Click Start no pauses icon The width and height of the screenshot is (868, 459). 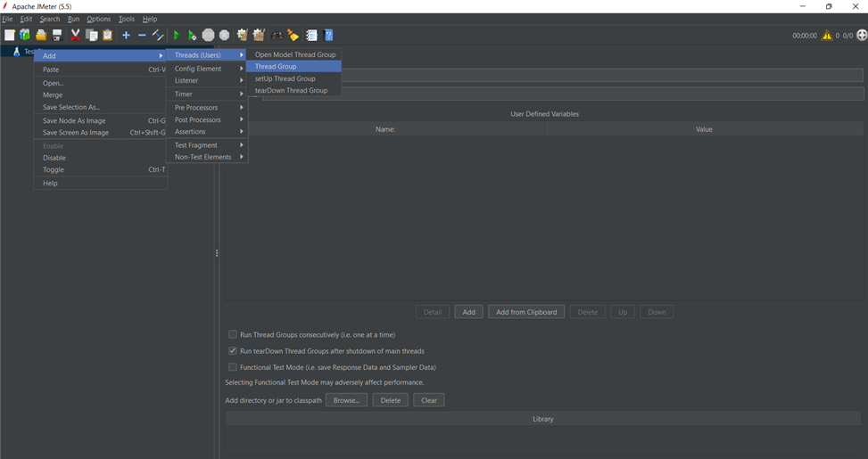[x=192, y=36]
